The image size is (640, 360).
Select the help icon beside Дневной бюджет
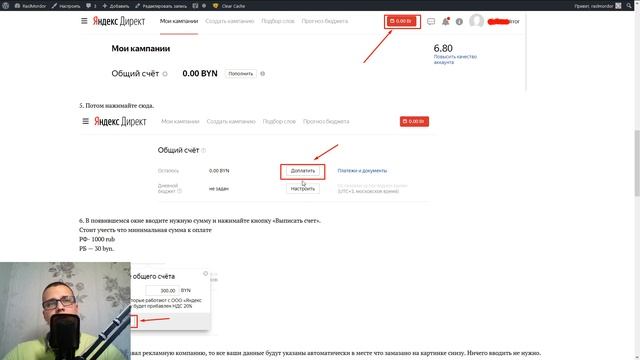coord(179,191)
